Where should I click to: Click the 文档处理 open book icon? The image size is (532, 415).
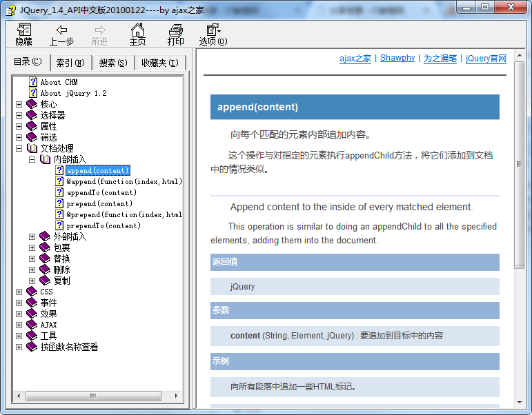point(32,148)
